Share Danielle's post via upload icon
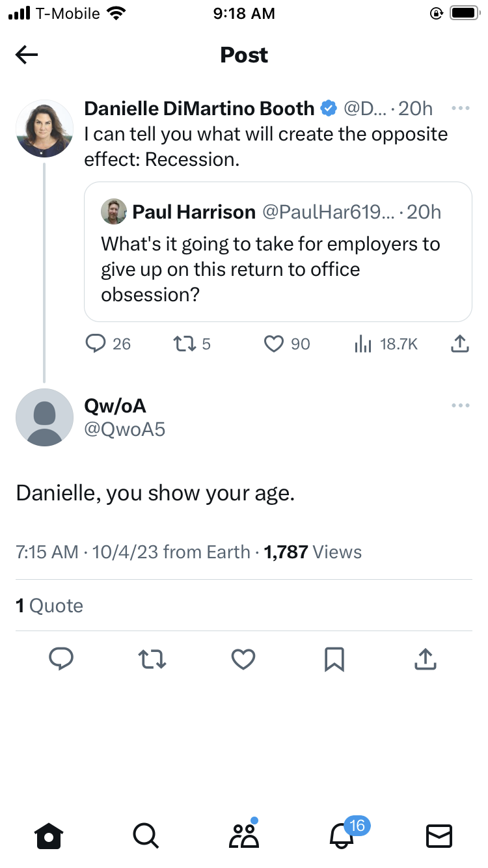Screen dimensions: 488x868 click(x=460, y=344)
